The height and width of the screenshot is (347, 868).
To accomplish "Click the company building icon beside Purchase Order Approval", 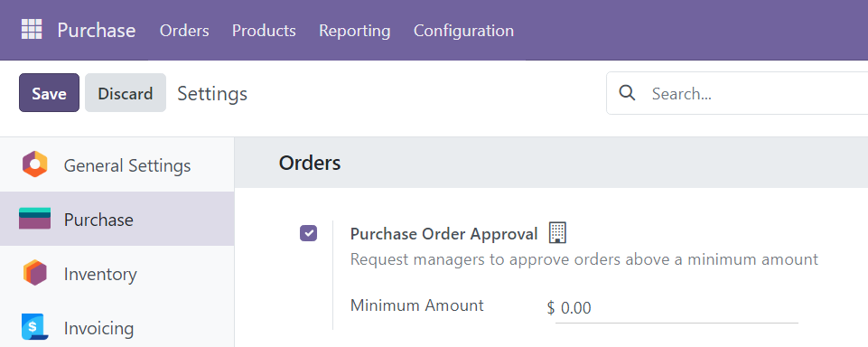I will [557, 233].
